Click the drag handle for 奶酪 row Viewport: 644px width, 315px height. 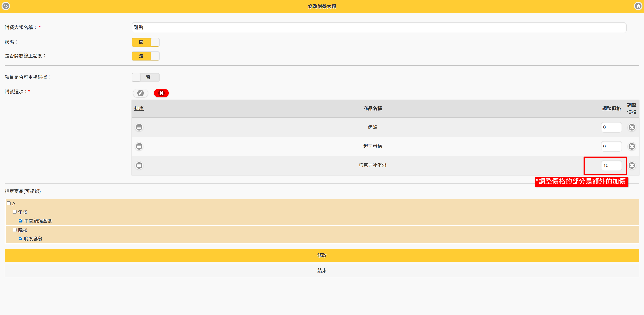(x=139, y=127)
